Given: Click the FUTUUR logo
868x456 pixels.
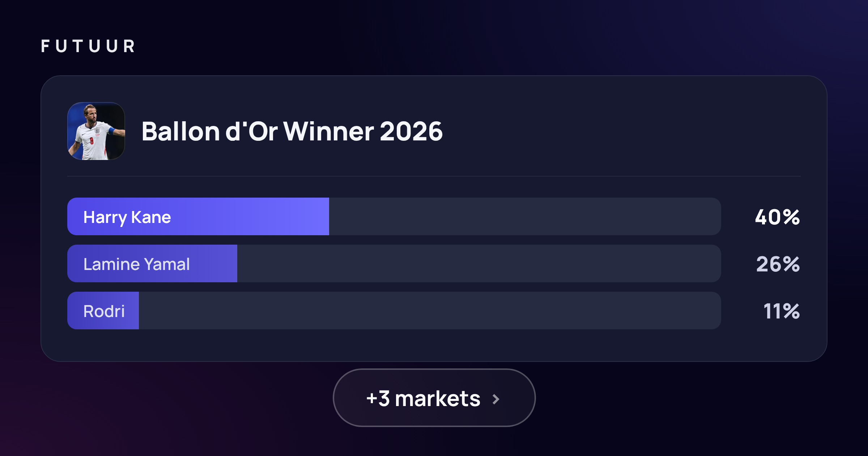Looking at the screenshot, I should click(88, 46).
